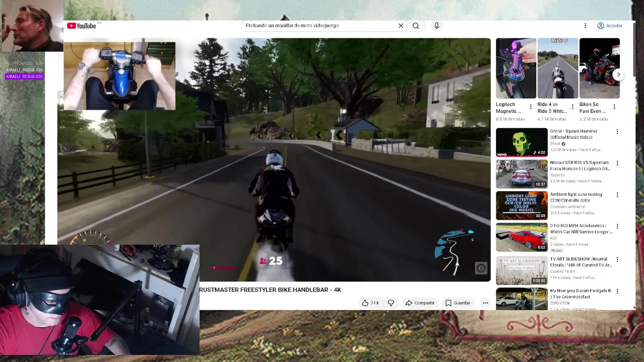Open the grey Ducati Panigale video thumbnail
644x362 pixels.
click(522, 299)
